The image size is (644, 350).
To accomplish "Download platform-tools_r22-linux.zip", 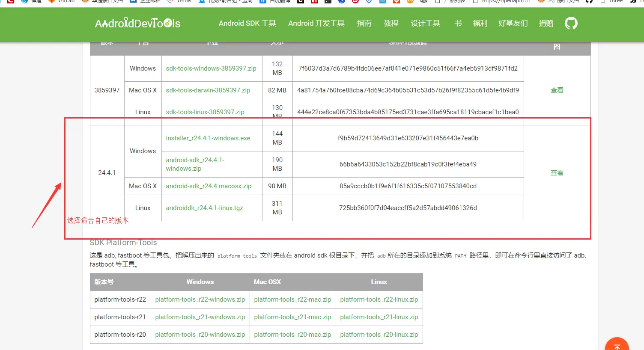I will click(x=379, y=300).
